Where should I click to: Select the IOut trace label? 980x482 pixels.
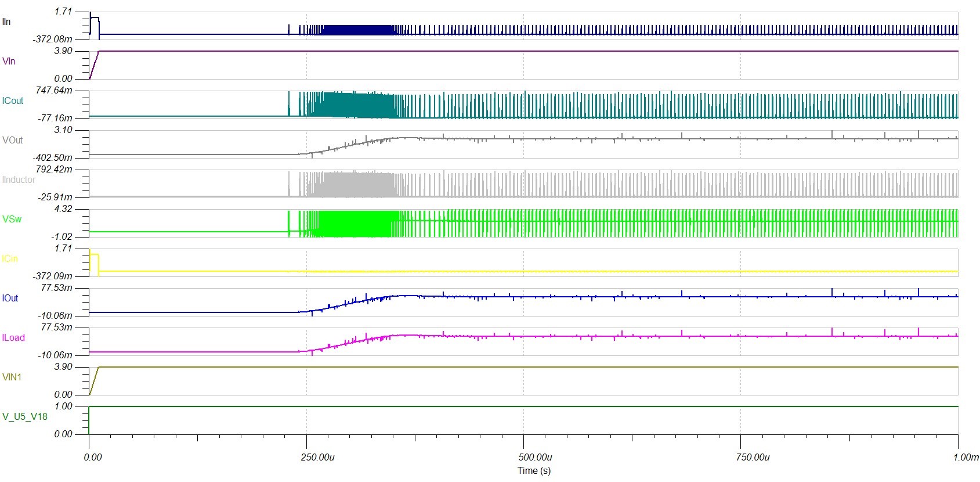[x=10, y=298]
